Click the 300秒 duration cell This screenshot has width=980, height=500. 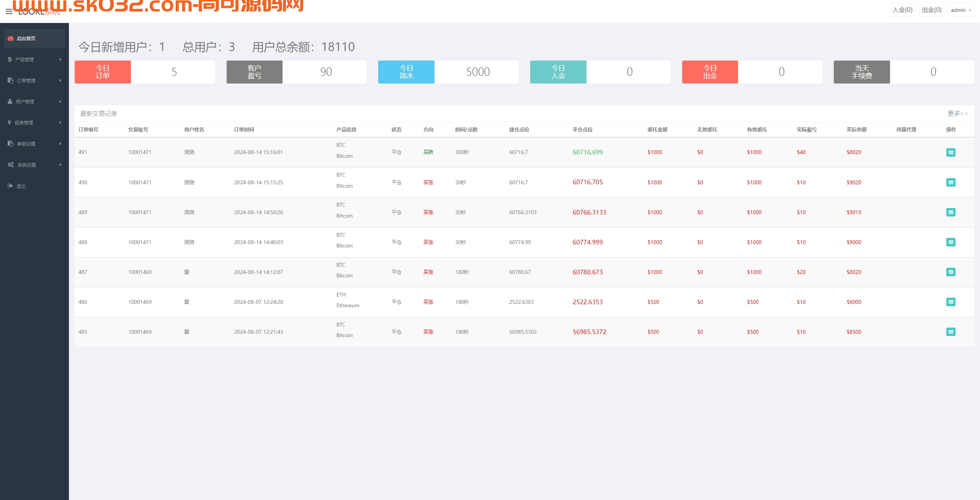pos(462,152)
